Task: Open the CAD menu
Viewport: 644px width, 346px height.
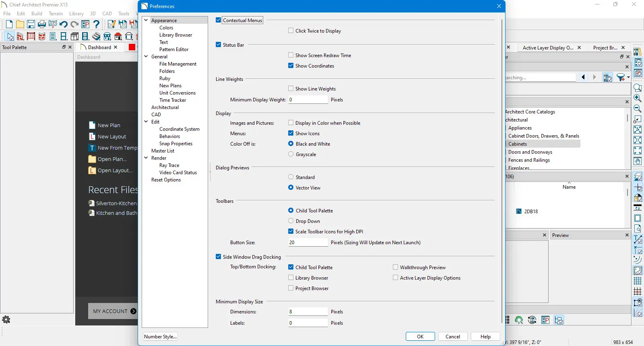Action: pos(107,13)
